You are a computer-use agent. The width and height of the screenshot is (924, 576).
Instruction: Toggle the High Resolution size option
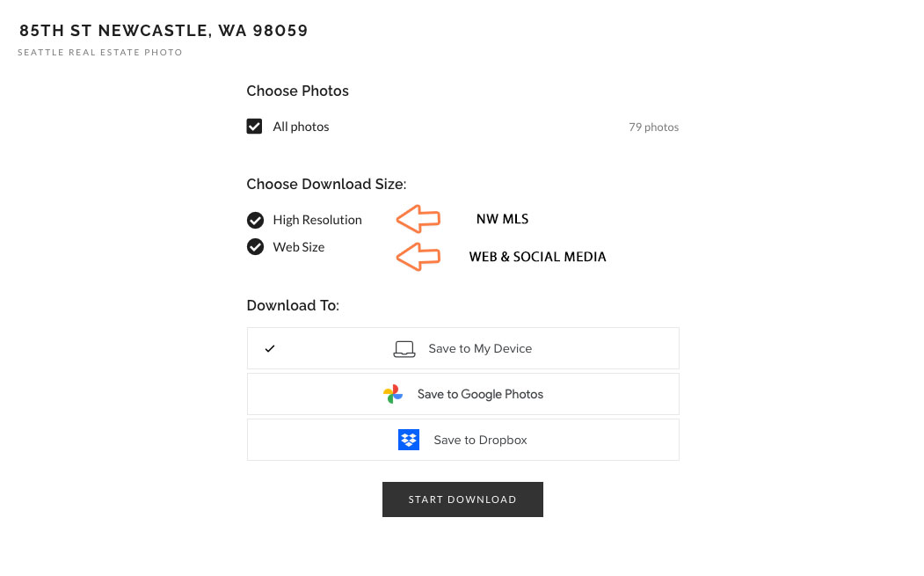tap(255, 220)
